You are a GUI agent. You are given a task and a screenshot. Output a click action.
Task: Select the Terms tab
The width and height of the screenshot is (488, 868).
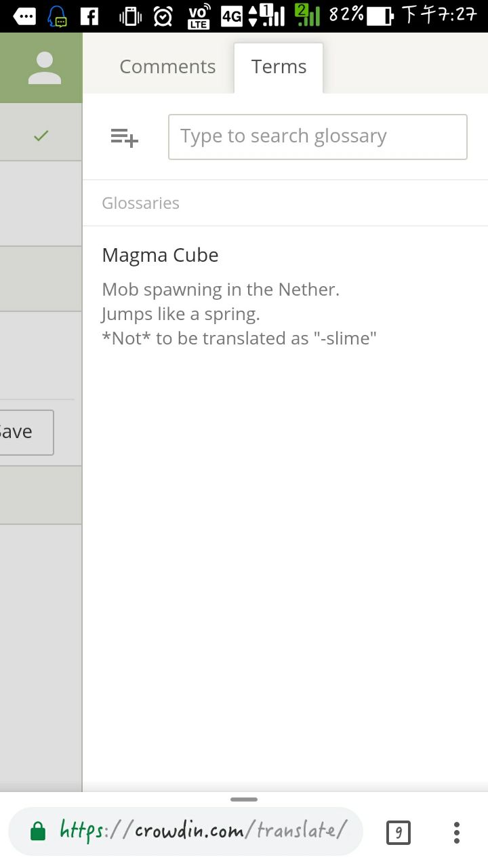(279, 67)
